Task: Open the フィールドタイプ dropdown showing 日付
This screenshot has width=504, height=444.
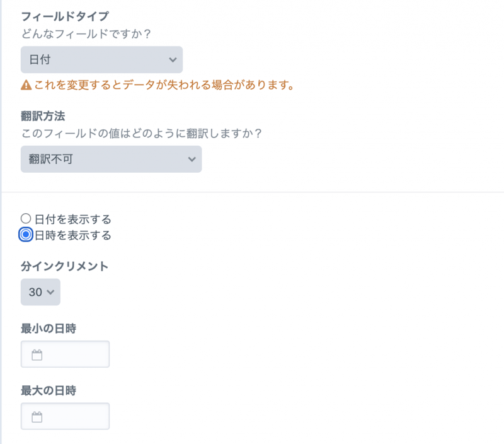Action: 101,59
